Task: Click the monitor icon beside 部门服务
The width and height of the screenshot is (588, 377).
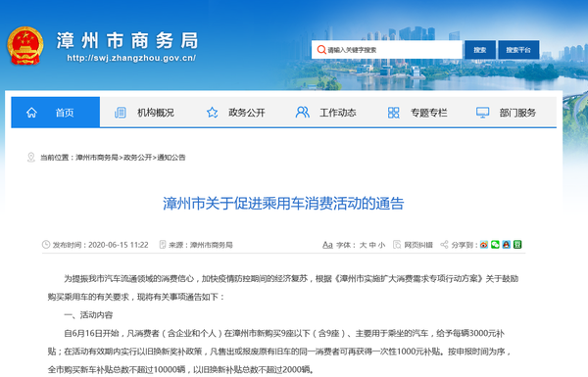Action: tap(482, 113)
